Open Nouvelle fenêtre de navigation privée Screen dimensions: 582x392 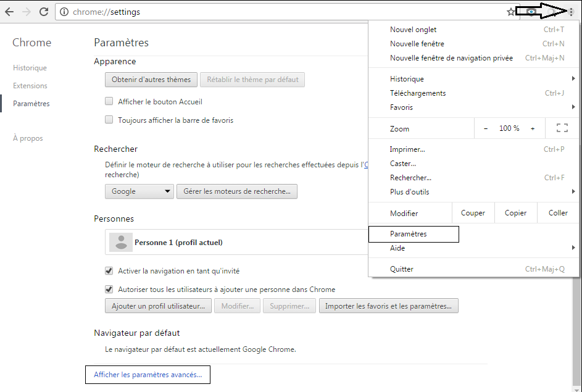pyautogui.click(x=473, y=58)
